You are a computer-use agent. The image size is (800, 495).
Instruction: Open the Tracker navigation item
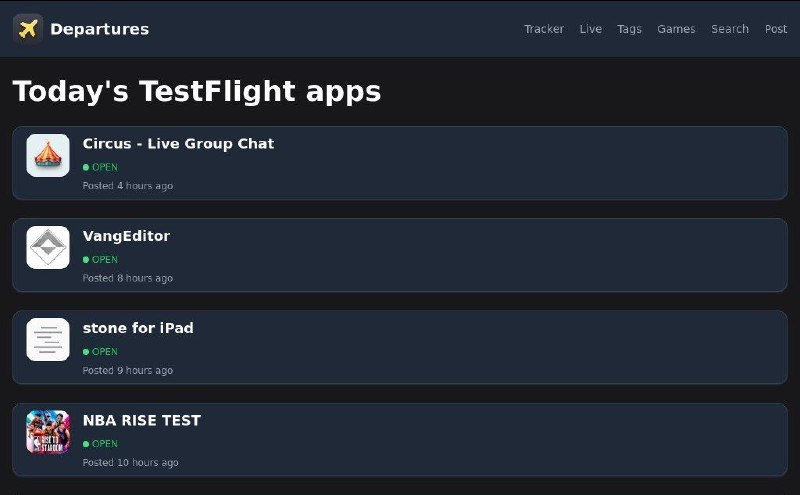point(544,29)
